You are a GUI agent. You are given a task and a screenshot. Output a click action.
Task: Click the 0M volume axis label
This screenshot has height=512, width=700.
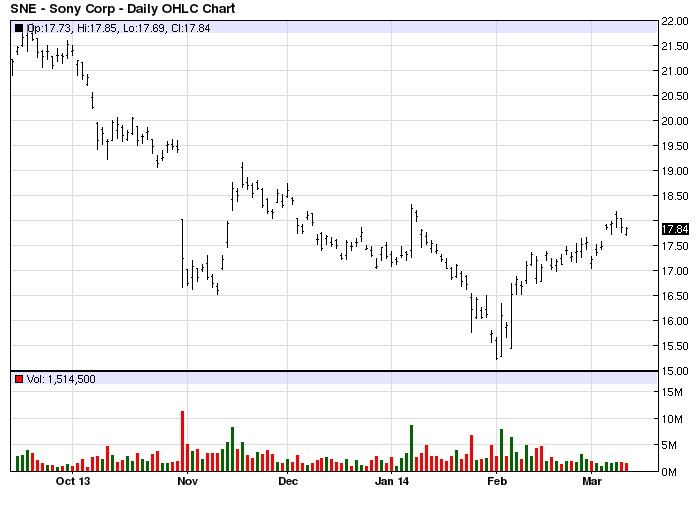pos(669,472)
